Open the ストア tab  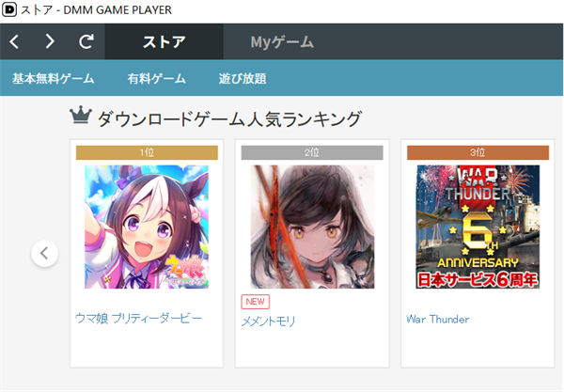click(164, 41)
